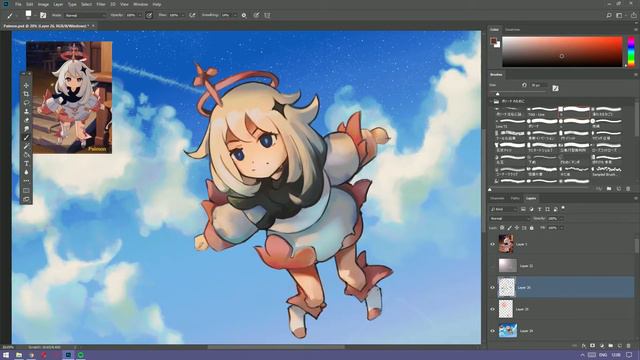Select the Move tool in floating toolbar

point(27,85)
